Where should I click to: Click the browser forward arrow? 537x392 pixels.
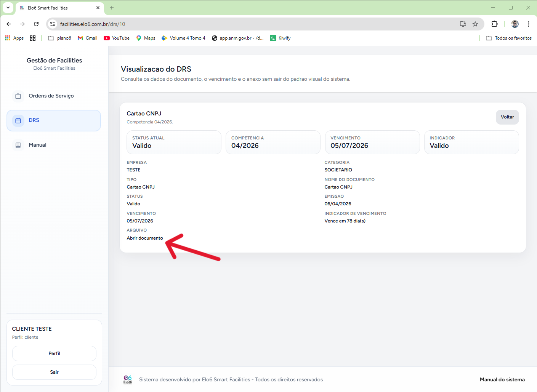(22, 24)
